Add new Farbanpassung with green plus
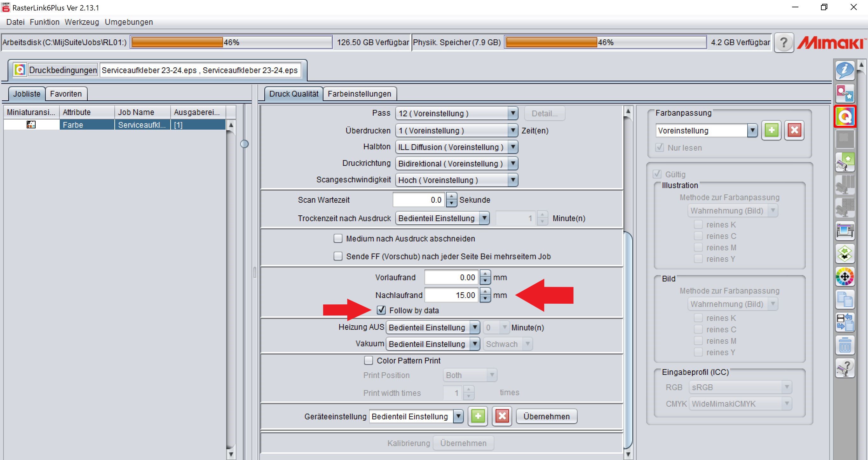 [771, 131]
